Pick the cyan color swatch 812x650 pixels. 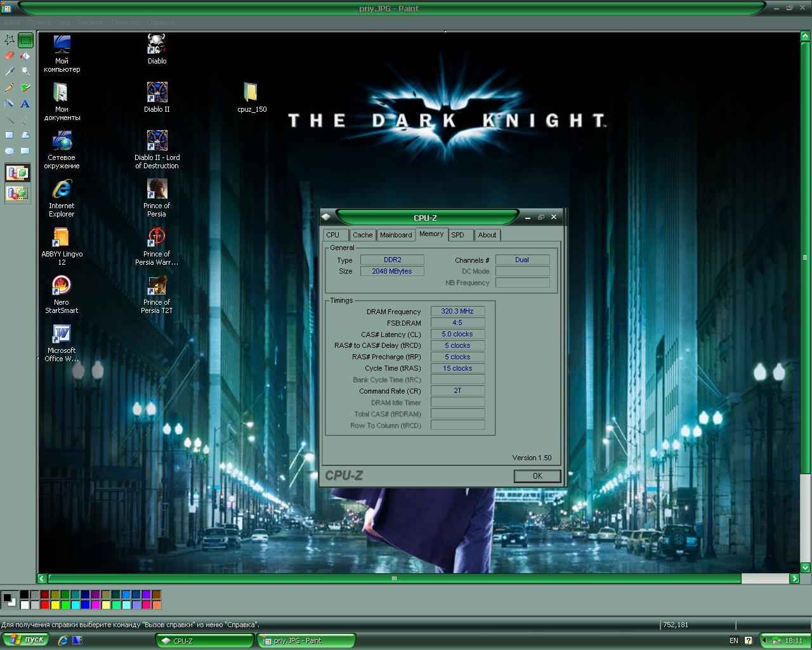pyautogui.click(x=75, y=605)
